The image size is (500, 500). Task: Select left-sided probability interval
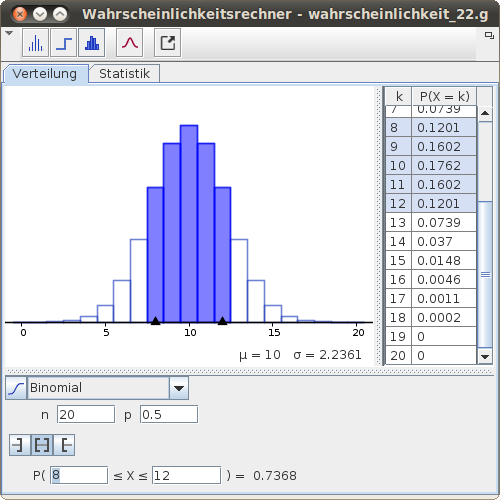tap(19, 445)
